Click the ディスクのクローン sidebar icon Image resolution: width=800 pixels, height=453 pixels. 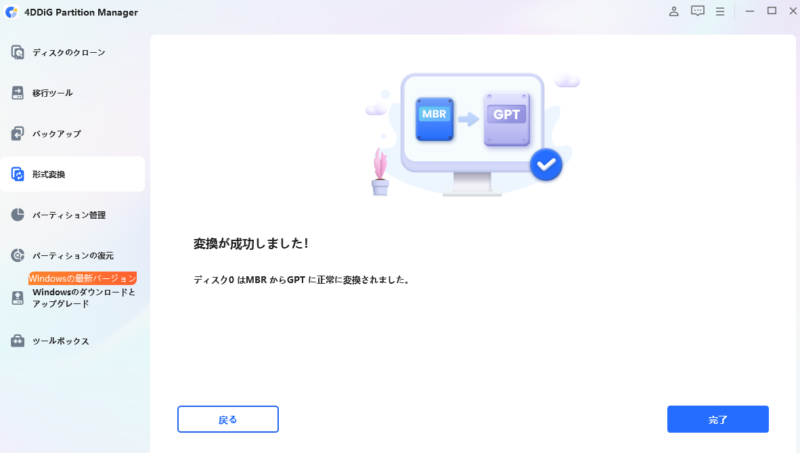17,52
